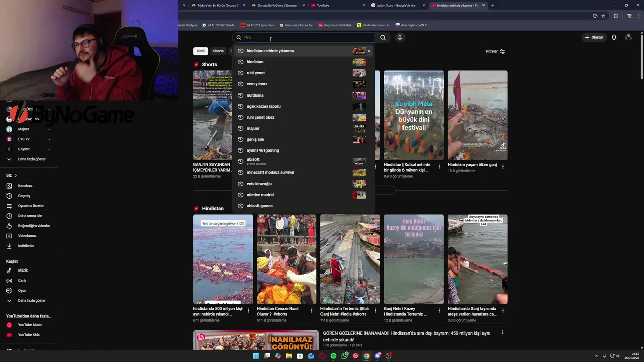Open YouTube notifications bell
644x362 pixels.
pos(614,37)
